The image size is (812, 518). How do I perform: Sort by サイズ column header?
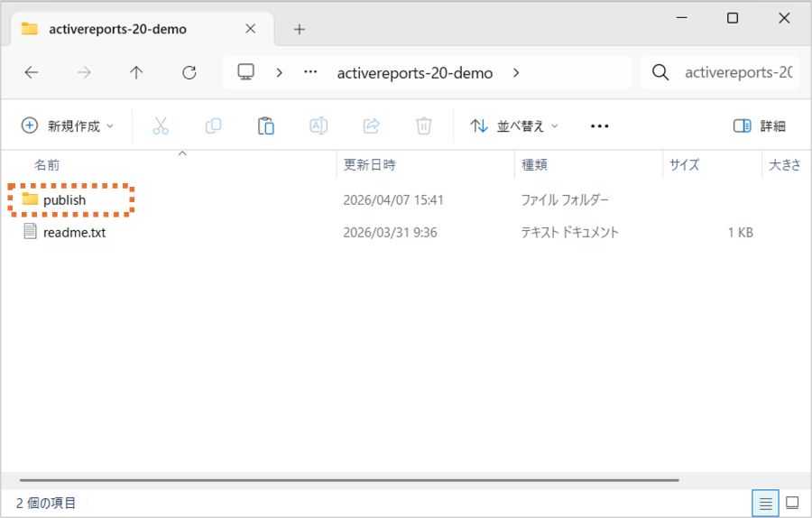tap(684, 165)
